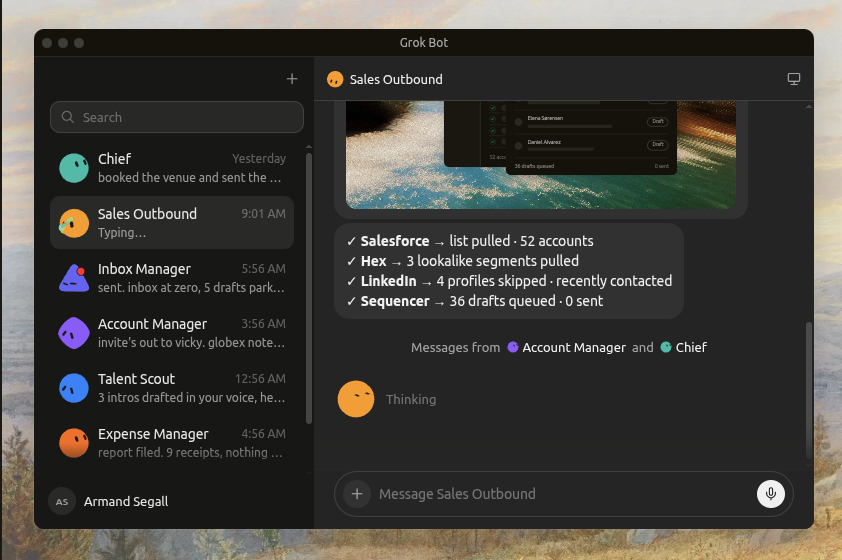Image resolution: width=842 pixels, height=560 pixels.
Task: Click the search magnifier icon
Action: click(68, 117)
